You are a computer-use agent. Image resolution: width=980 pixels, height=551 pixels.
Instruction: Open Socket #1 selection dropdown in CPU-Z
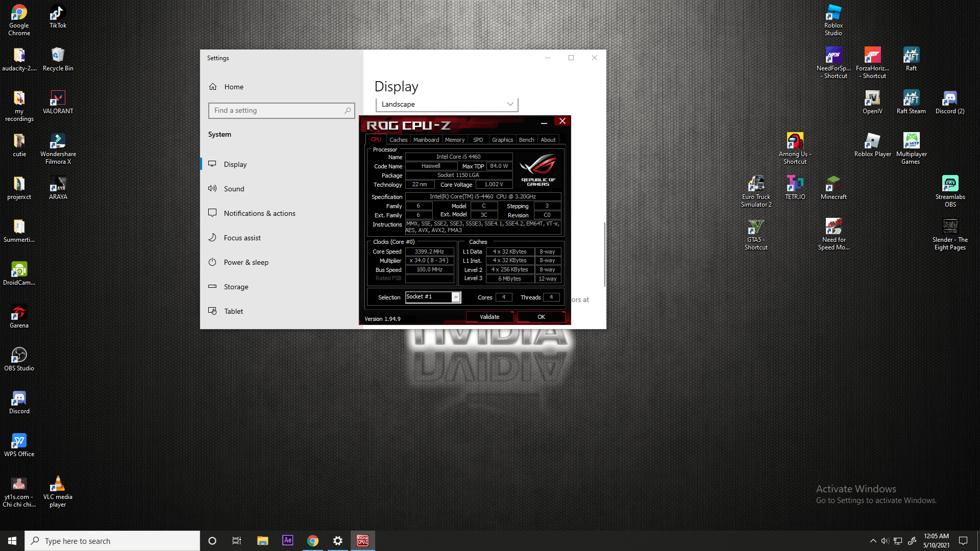(x=433, y=297)
